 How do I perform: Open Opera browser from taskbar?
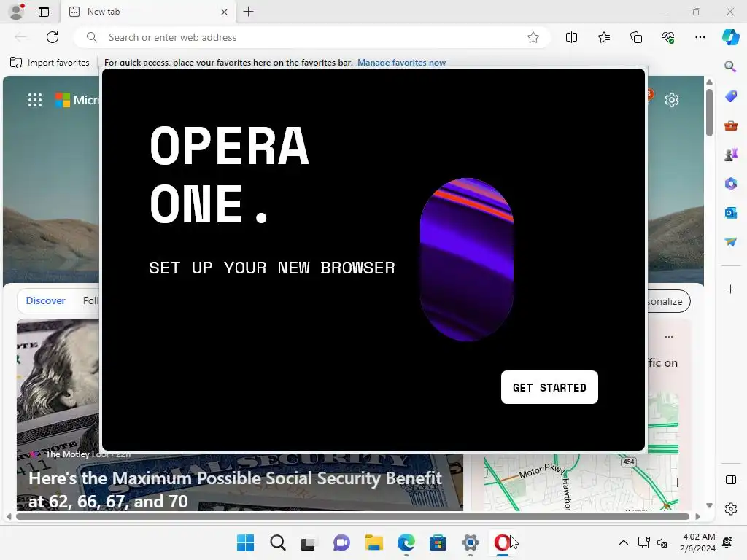pyautogui.click(x=502, y=542)
